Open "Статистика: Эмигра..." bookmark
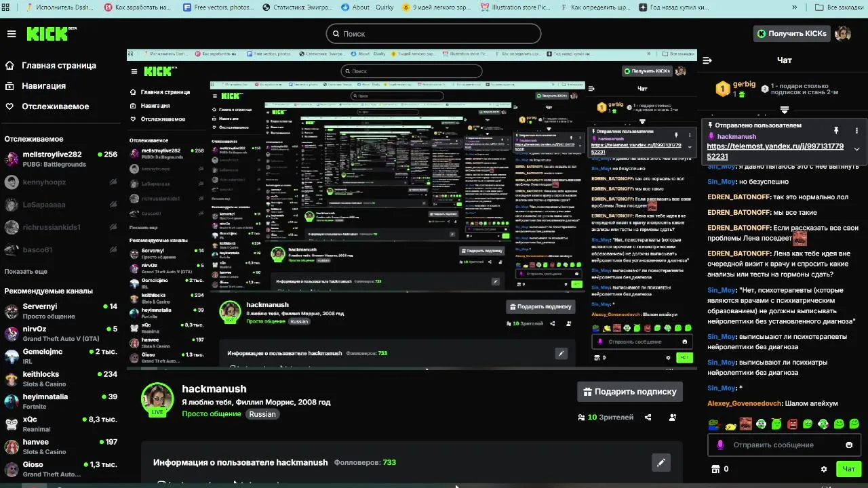The image size is (868, 488). 297,7
